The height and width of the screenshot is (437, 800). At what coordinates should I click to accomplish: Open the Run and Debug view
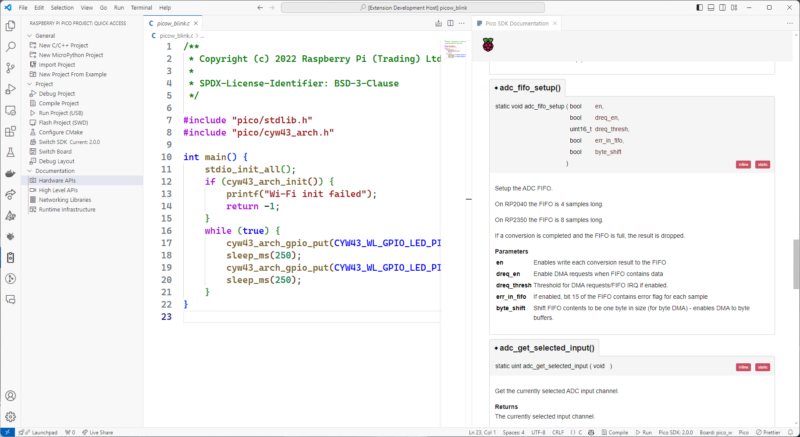pyautogui.click(x=10, y=89)
